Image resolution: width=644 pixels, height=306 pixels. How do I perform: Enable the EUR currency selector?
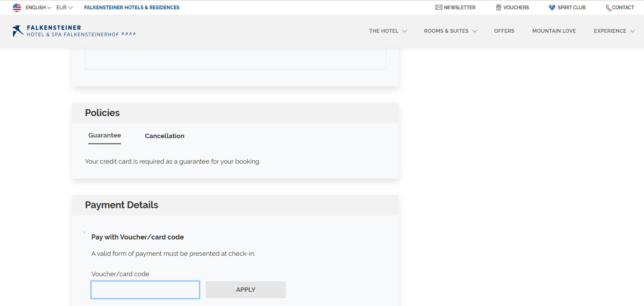tap(64, 7)
